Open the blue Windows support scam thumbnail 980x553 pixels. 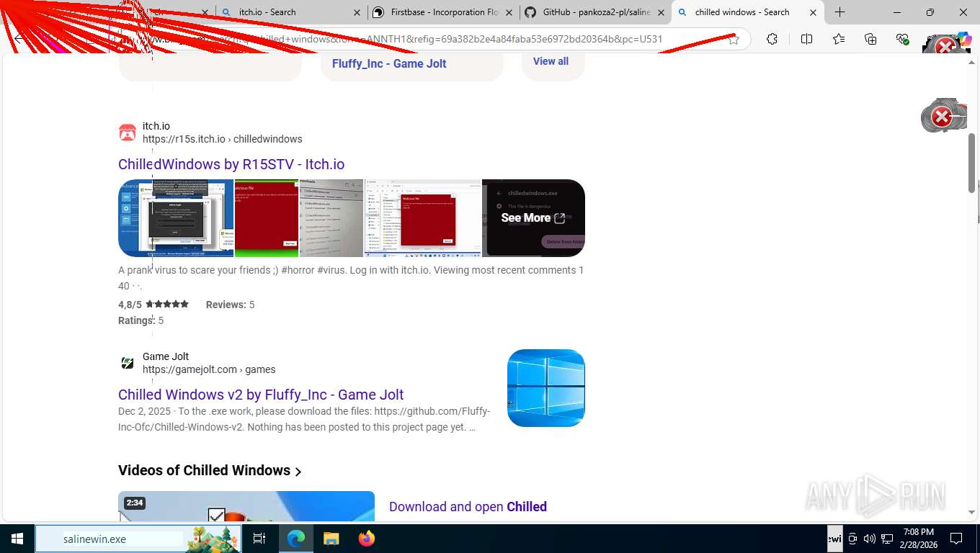click(x=176, y=218)
